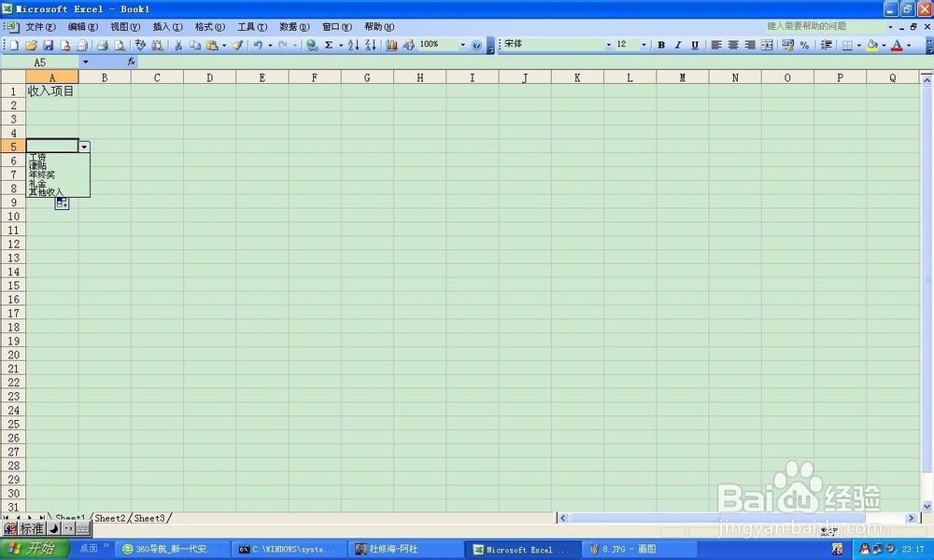Sort ascending A to Z

pyautogui.click(x=353, y=45)
